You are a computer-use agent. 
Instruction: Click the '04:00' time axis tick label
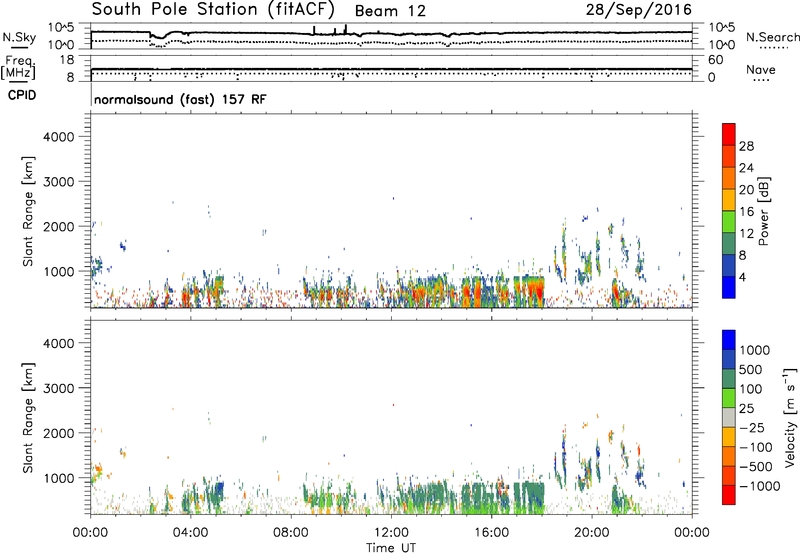(190, 533)
